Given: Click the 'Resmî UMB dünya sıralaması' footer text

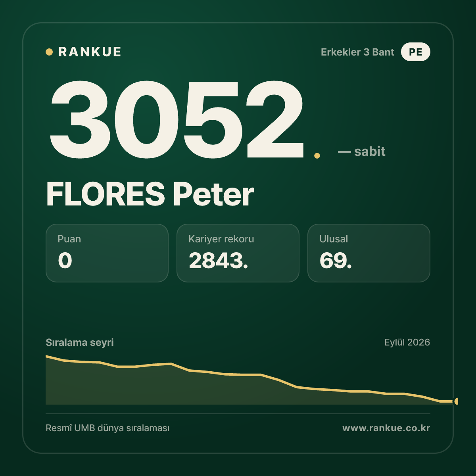Looking at the screenshot, I should point(107,428).
